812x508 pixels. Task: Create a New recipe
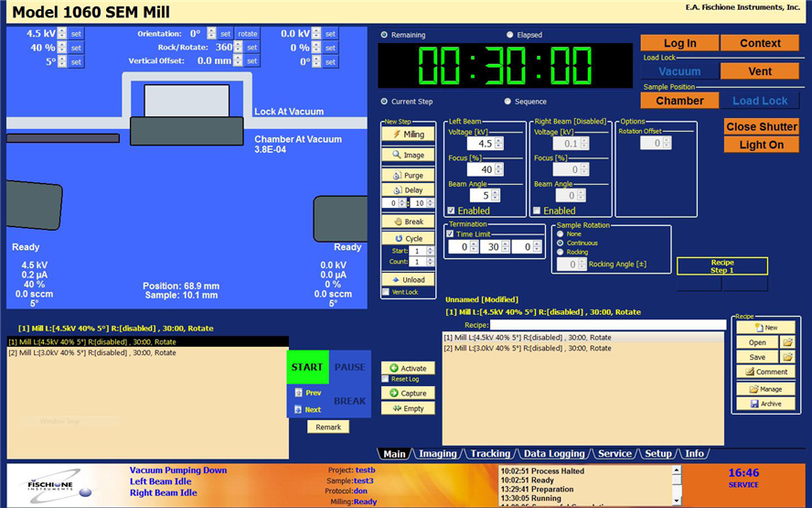pyautogui.click(x=765, y=328)
